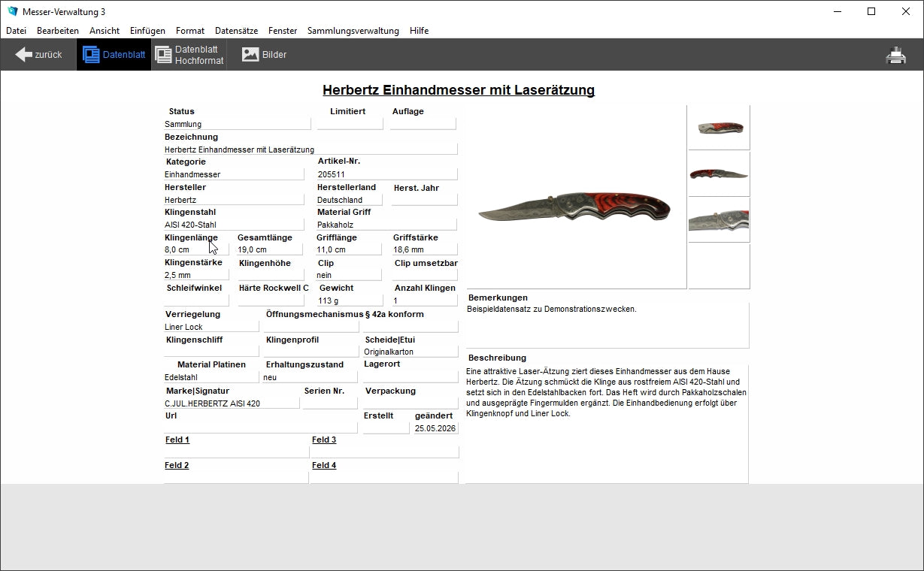Open the Bilder view
Viewport: 924px width, 571px height.
coord(264,54)
